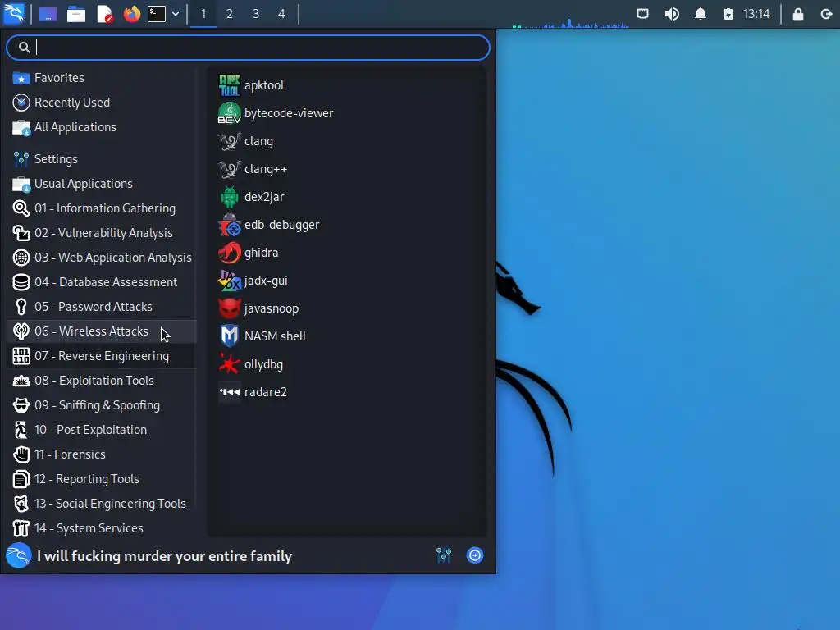Click the power manager battery icon

(x=728, y=14)
